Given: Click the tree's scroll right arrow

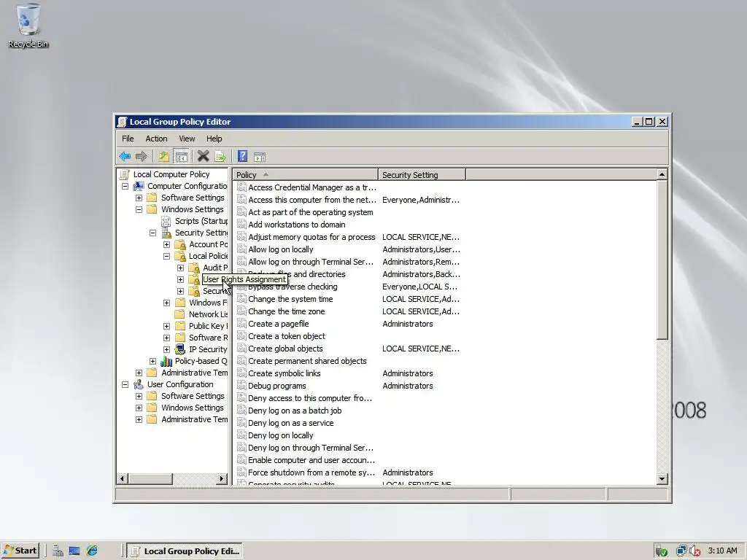Looking at the screenshot, I should click(222, 478).
